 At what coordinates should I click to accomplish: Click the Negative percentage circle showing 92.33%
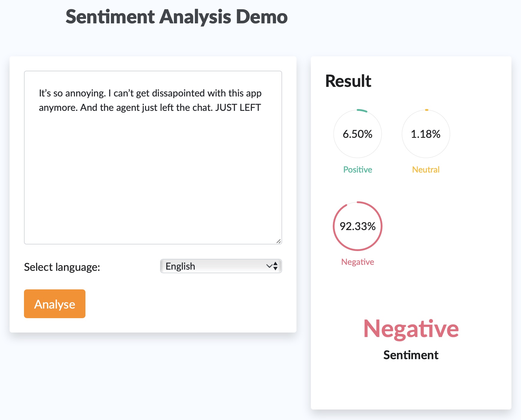357,226
